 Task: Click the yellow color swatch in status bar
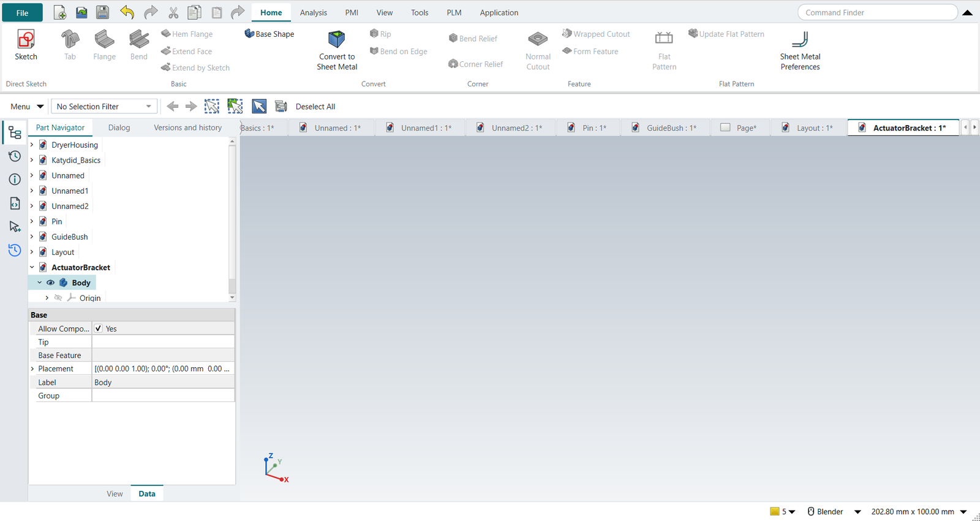(x=775, y=511)
